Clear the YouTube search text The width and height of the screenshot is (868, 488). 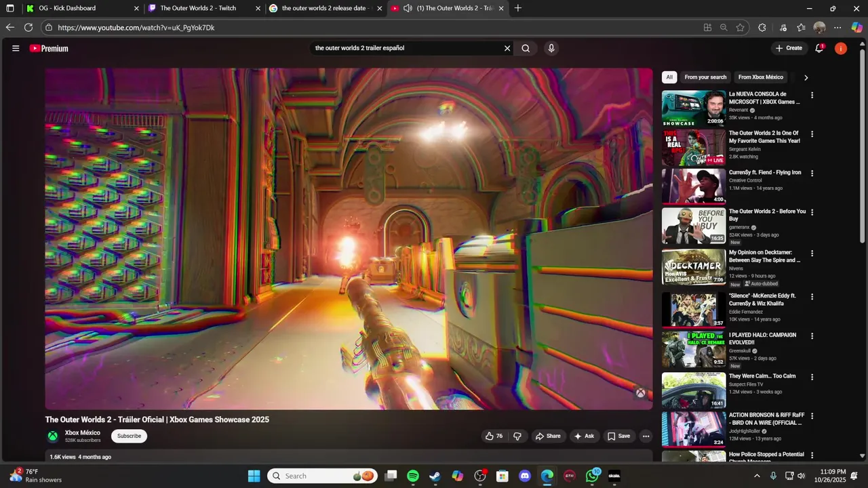(x=507, y=48)
